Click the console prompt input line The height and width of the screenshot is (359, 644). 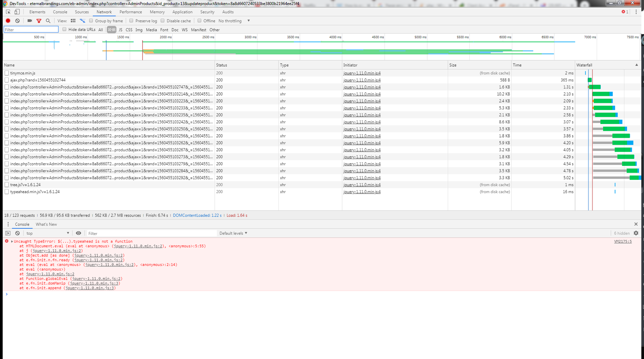322,294
